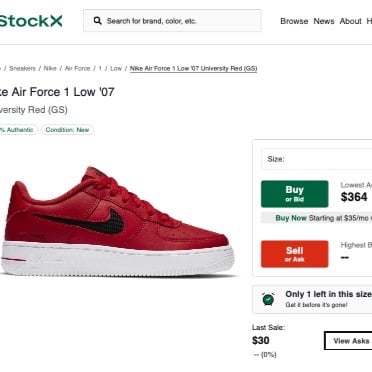Image resolution: width=372 pixels, height=372 pixels.
Task: Expand the Size selector
Action: point(316,159)
